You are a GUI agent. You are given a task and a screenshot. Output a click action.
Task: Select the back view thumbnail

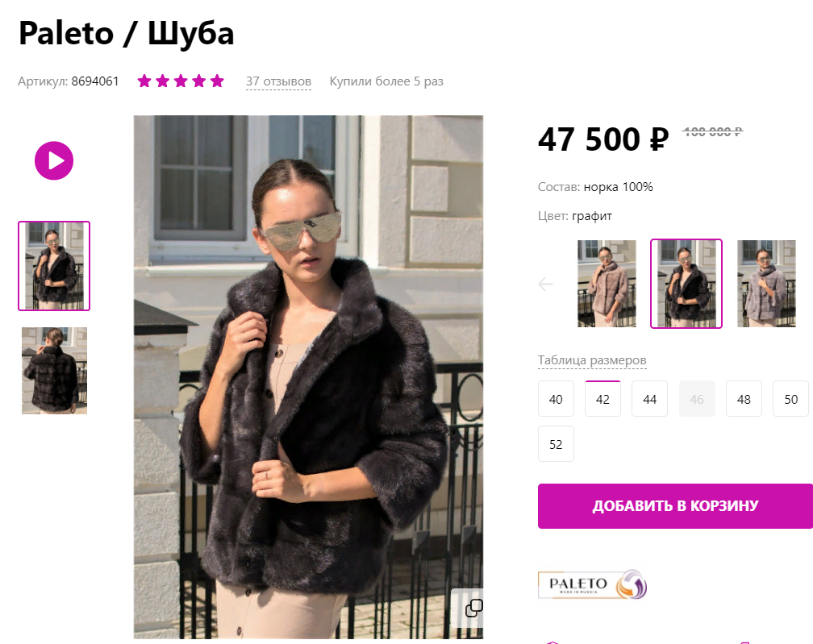[x=55, y=371]
